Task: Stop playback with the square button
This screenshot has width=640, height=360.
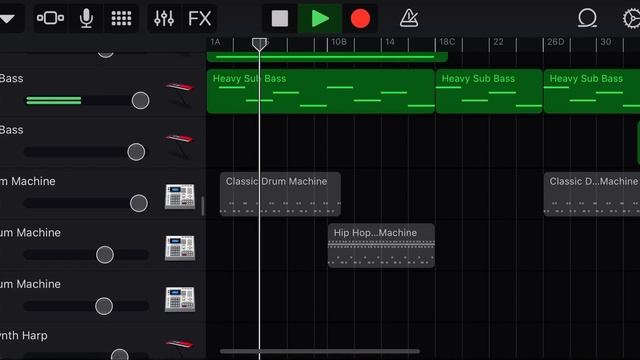Action: click(x=280, y=18)
